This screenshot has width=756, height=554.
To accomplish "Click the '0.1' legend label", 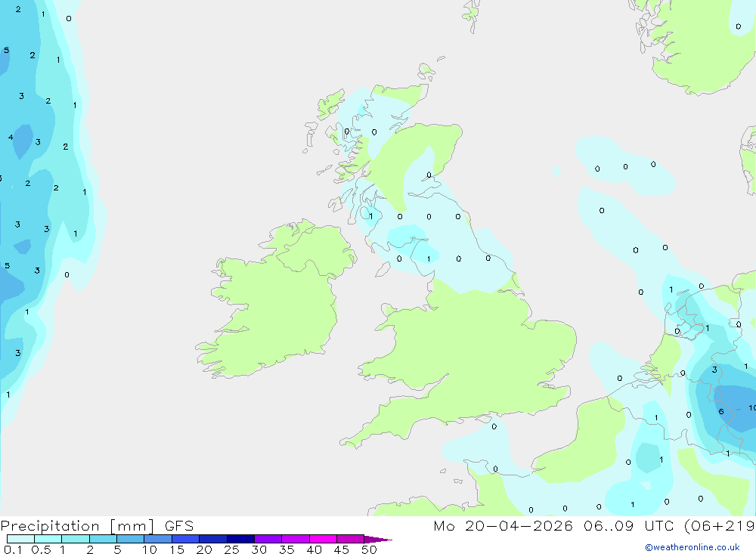I will (x=13, y=549).
